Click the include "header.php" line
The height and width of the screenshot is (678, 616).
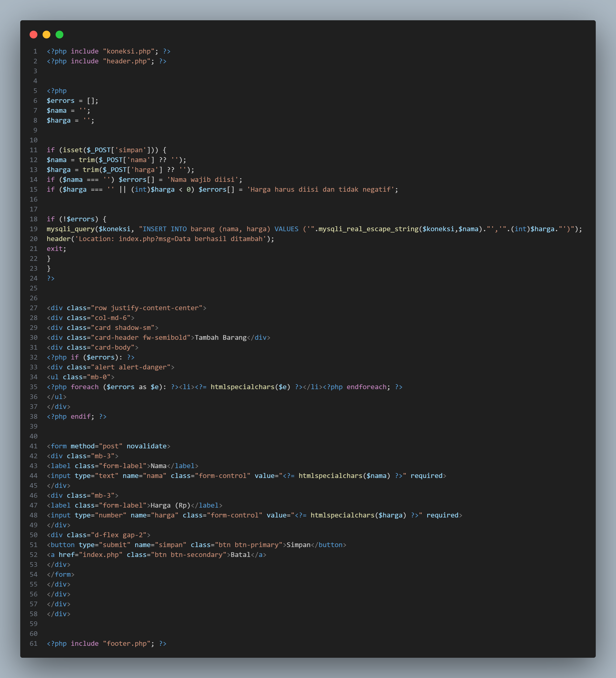[106, 61]
